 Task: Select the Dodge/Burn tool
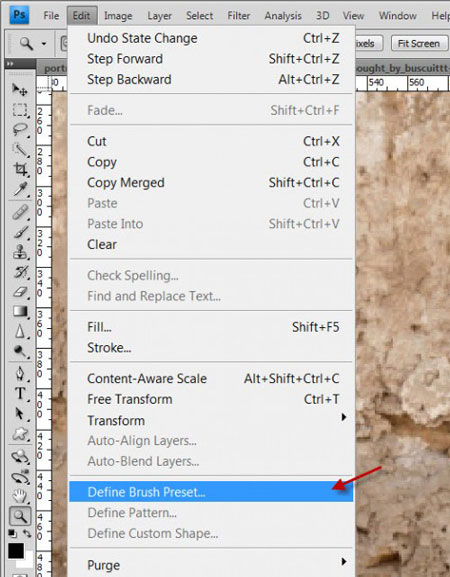click(x=20, y=351)
